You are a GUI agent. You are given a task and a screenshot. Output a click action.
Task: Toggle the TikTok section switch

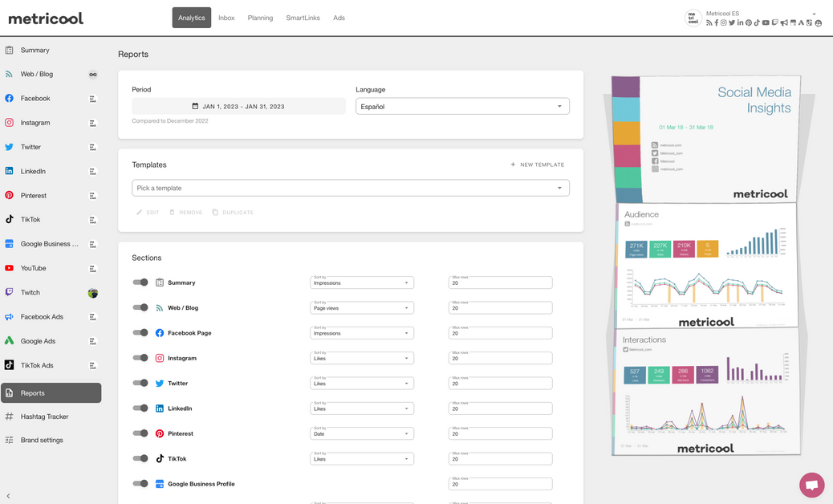140,458
